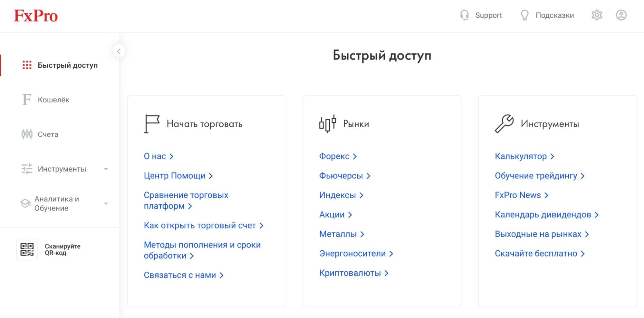Click the QR code icon
The height and width of the screenshot is (318, 644).
click(x=27, y=249)
